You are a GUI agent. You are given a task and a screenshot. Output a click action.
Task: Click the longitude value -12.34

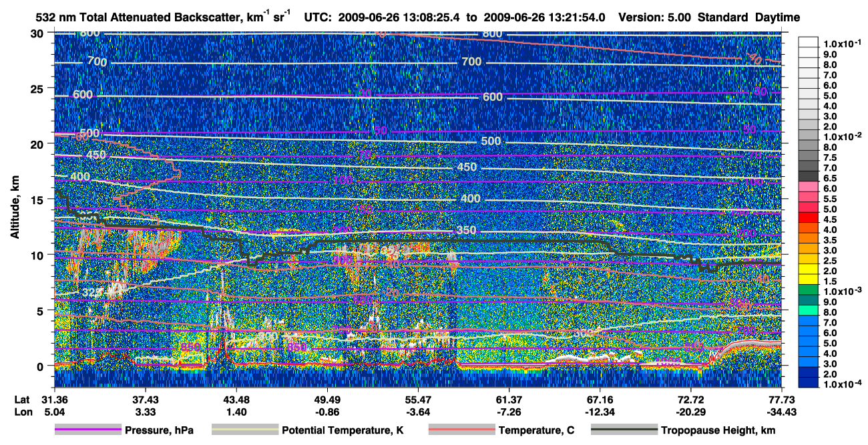[600, 412]
